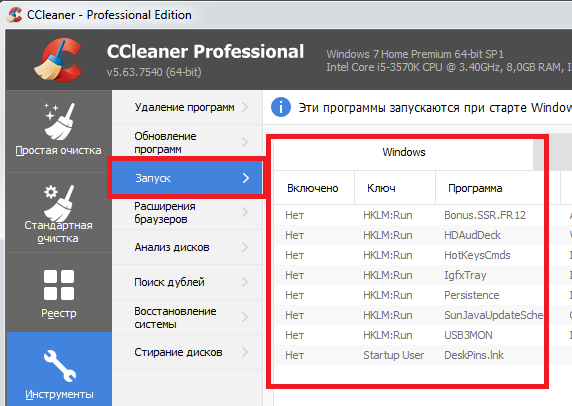Select the Bonus.SSR.FR12 startup entry
This screenshot has width=572, height=406.
(485, 215)
